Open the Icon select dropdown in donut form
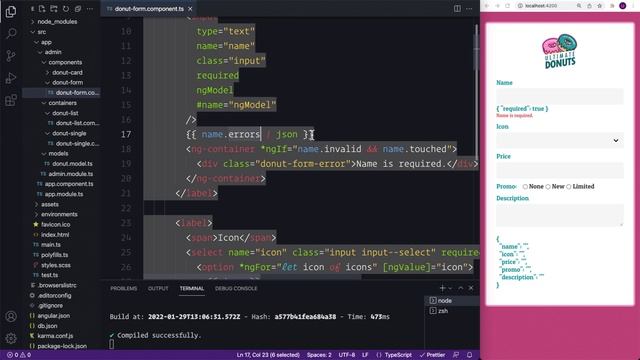Viewport: 640px width, 360px height. point(560,140)
